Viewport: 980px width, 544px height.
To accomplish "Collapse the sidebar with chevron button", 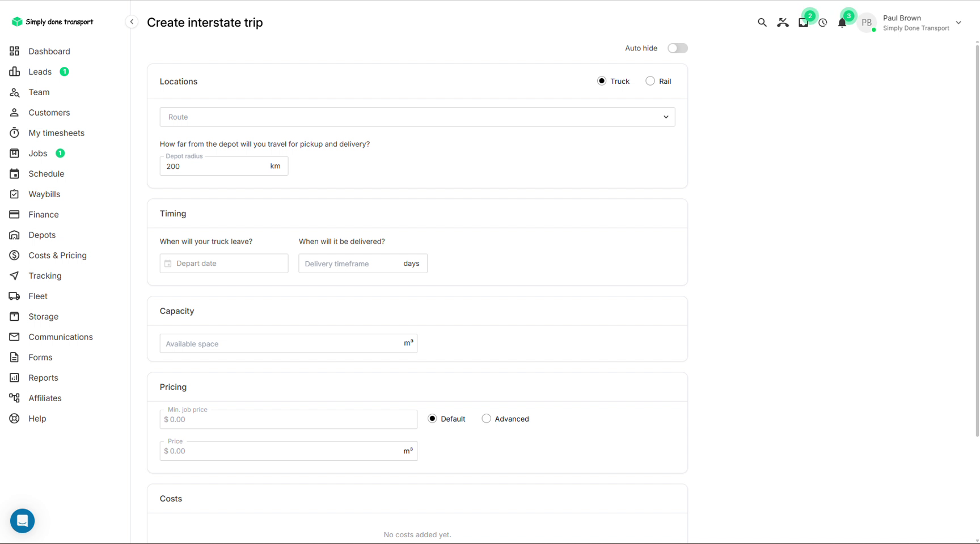I will [x=132, y=22].
